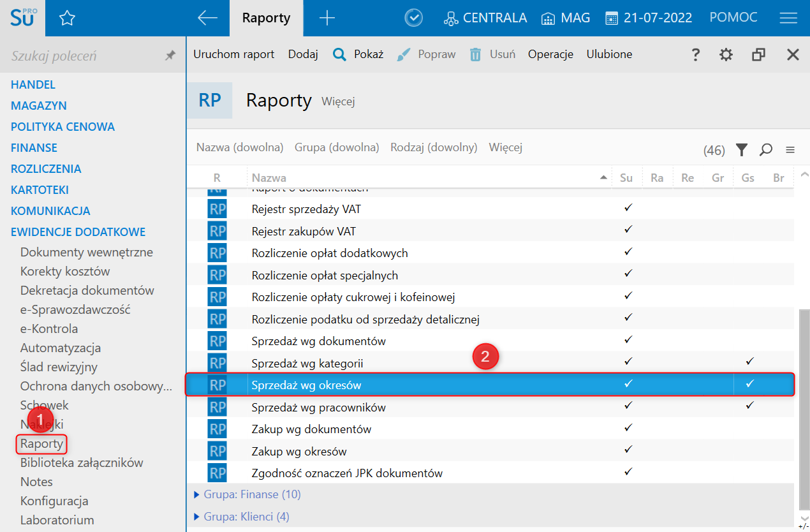This screenshot has height=532, width=810.
Task: Click the Dodaj button
Action: (303, 55)
